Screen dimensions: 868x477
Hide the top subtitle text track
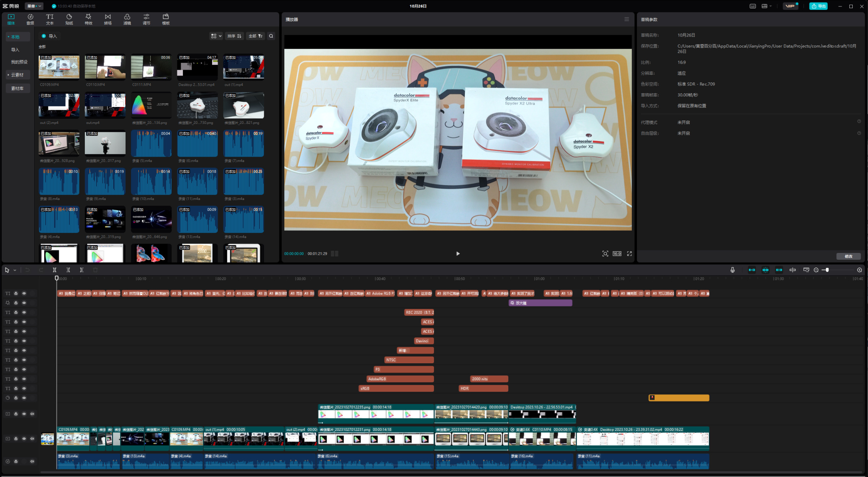click(24, 293)
